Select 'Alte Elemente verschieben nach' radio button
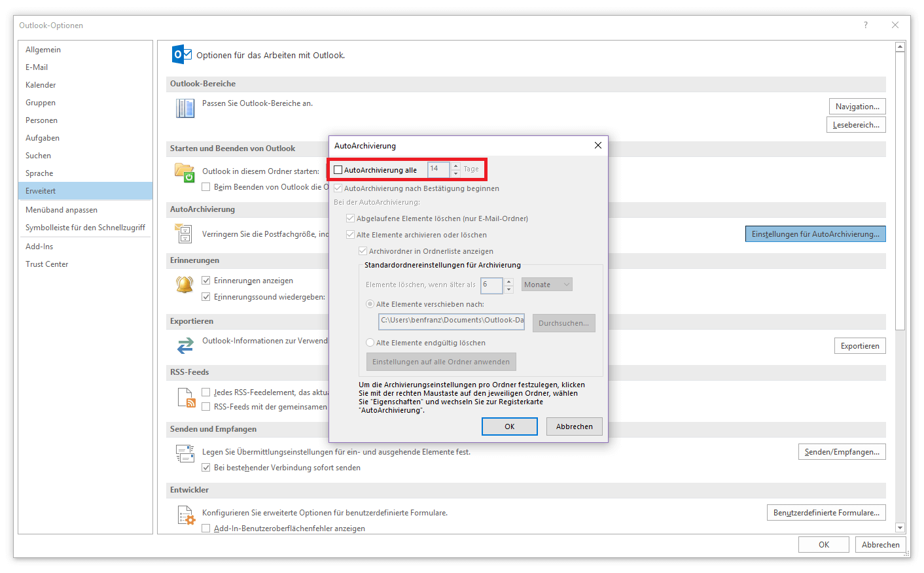Image resolution: width=924 pixels, height=573 pixels. tap(370, 304)
